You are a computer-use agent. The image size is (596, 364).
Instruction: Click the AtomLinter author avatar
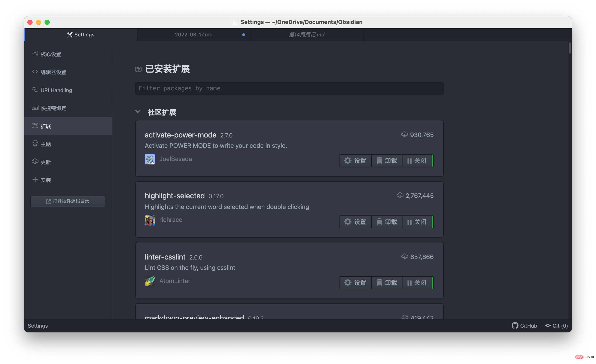click(150, 281)
